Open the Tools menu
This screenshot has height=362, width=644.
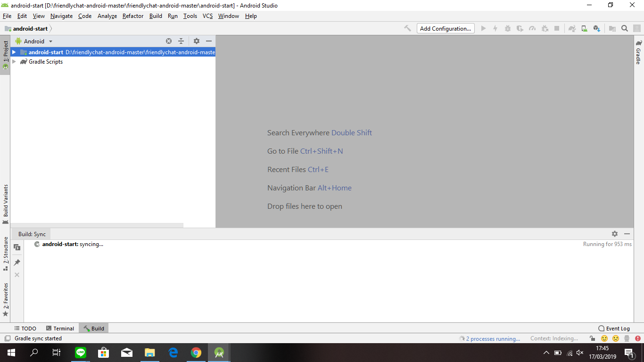pyautogui.click(x=190, y=16)
